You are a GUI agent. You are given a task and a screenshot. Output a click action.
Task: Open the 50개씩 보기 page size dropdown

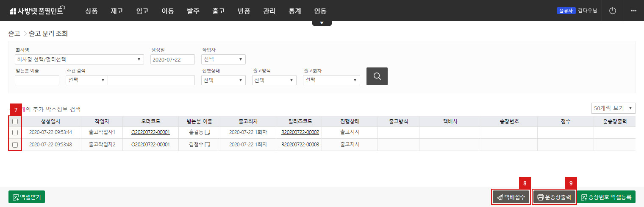613,108
